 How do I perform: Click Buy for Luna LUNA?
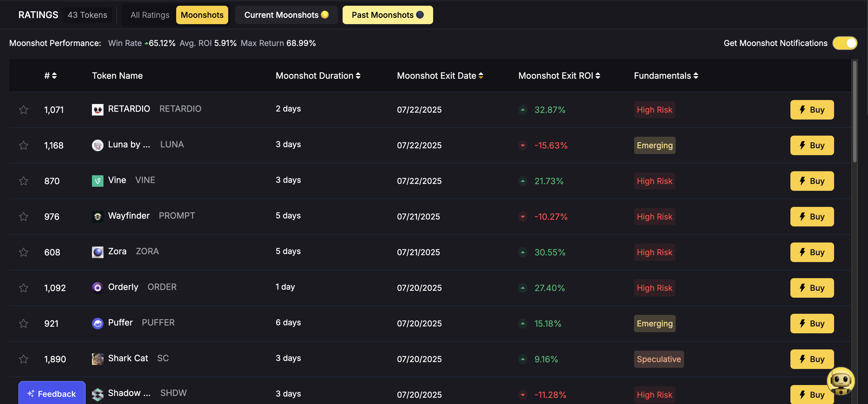[x=812, y=146]
